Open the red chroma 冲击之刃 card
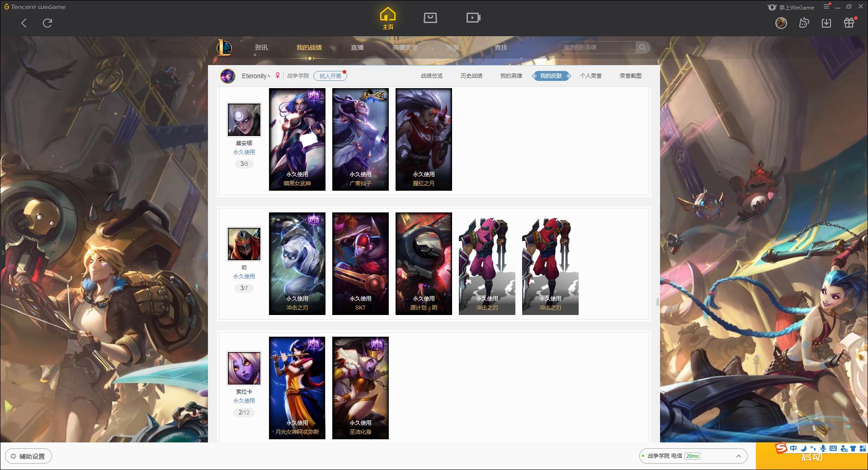 [550, 263]
